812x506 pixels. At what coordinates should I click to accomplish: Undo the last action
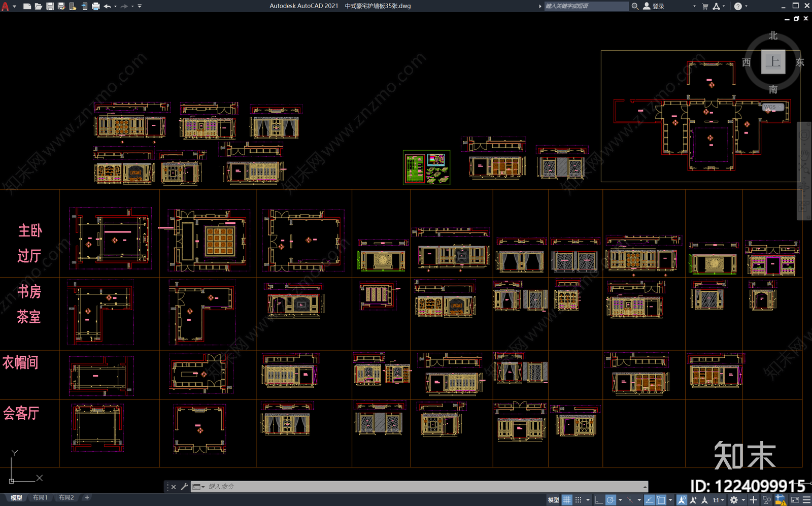coord(107,6)
